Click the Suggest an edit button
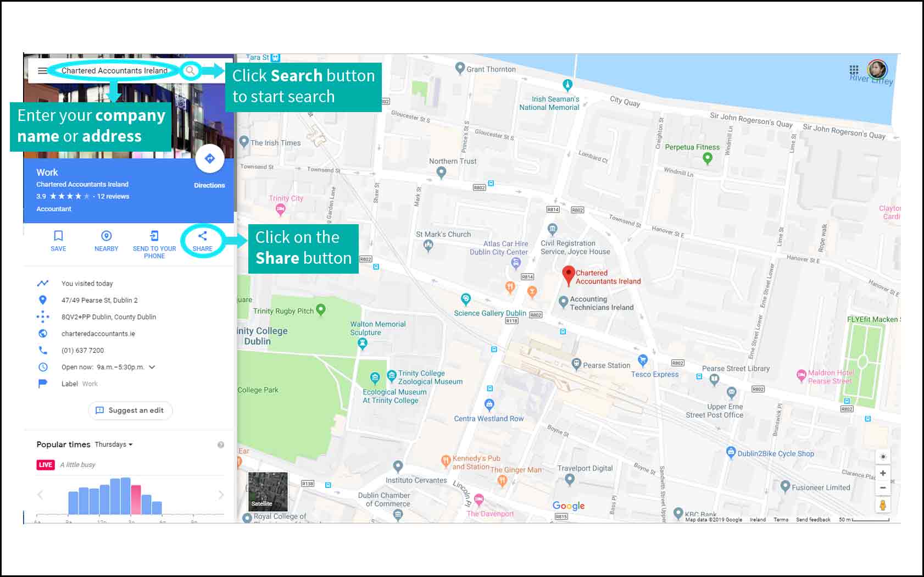 pos(130,410)
